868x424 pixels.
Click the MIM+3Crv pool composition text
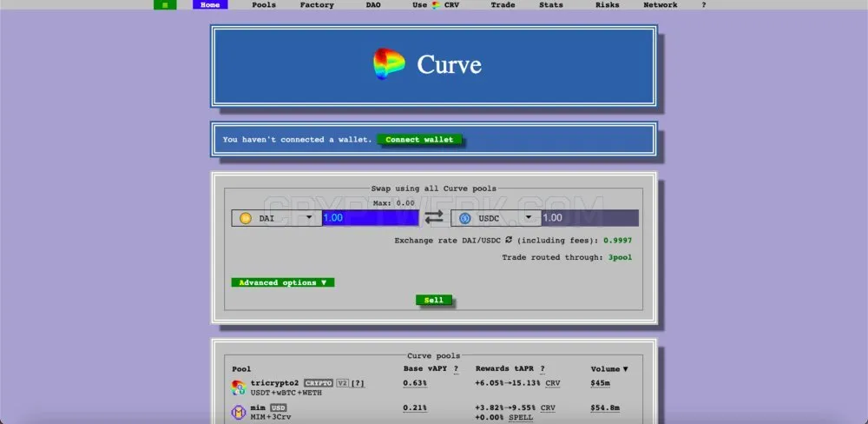pyautogui.click(x=271, y=417)
